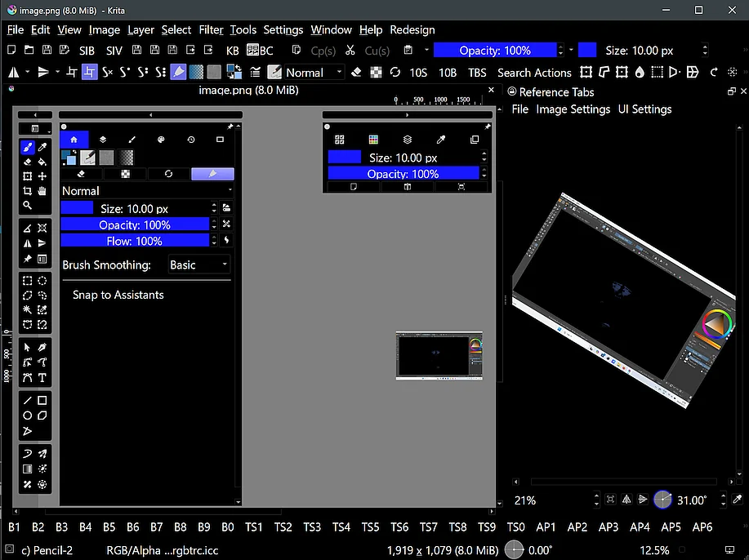The height and width of the screenshot is (560, 749).
Task: Open the Filter menu
Action: coord(211,29)
